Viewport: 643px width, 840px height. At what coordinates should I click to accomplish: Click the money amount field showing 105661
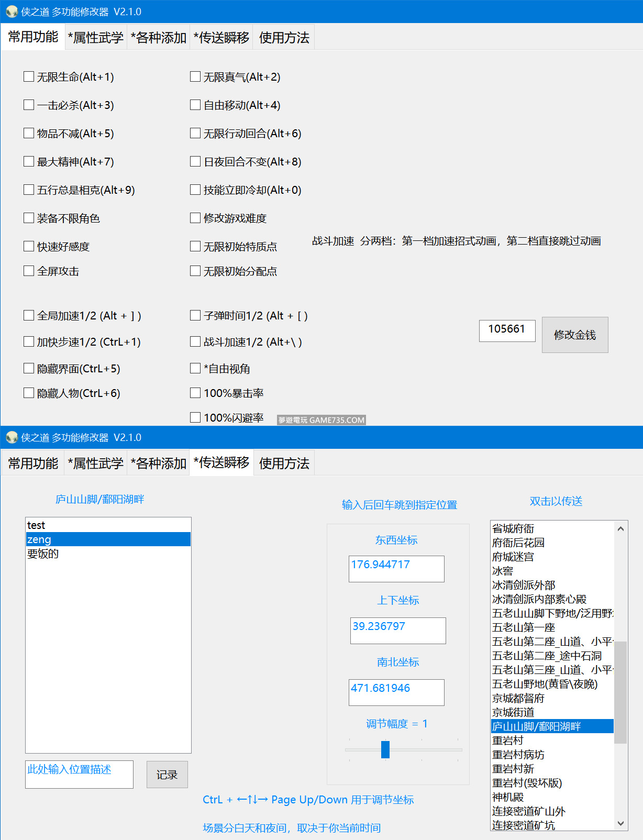point(507,330)
